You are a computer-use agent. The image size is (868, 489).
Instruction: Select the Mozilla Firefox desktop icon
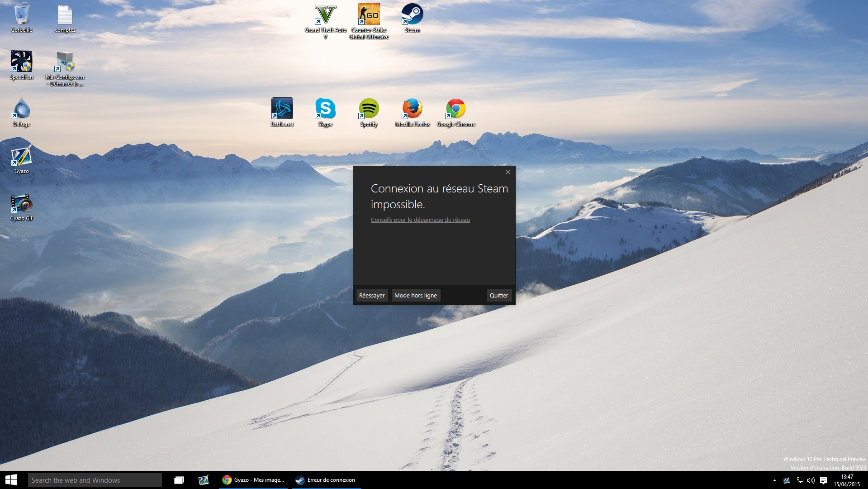tap(413, 112)
